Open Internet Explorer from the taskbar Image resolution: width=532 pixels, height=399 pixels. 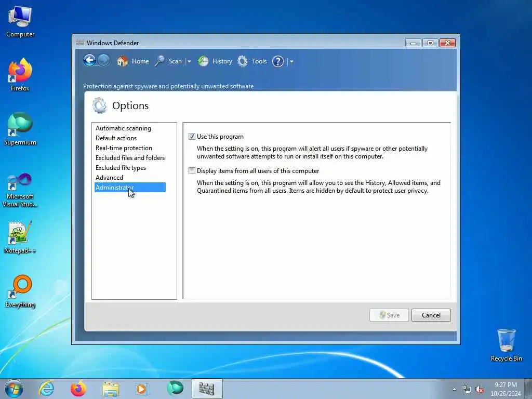(46, 389)
